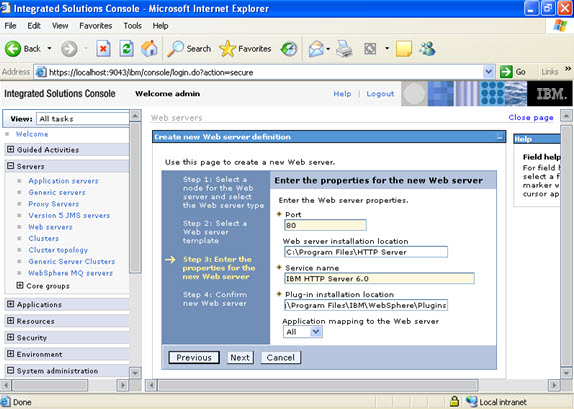Click the Print icon
The image size is (574, 409).
[344, 49]
